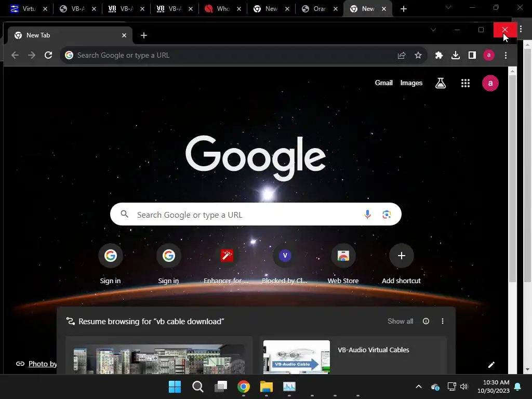Open the Downloads tray icon
532x399 pixels.
click(455, 55)
